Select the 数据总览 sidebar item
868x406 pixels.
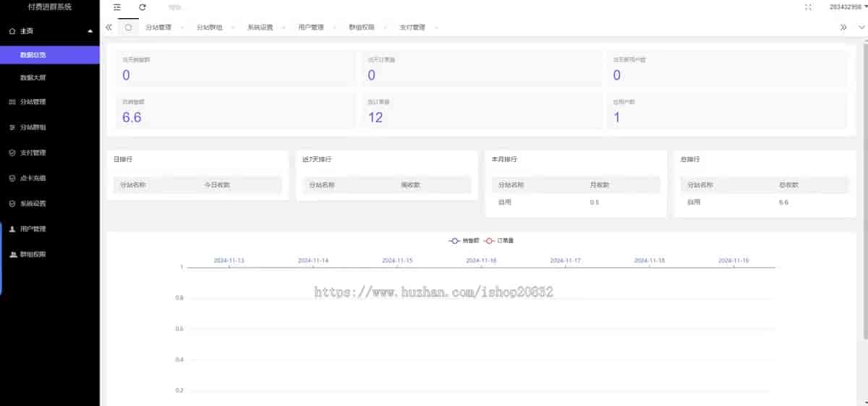pos(33,55)
